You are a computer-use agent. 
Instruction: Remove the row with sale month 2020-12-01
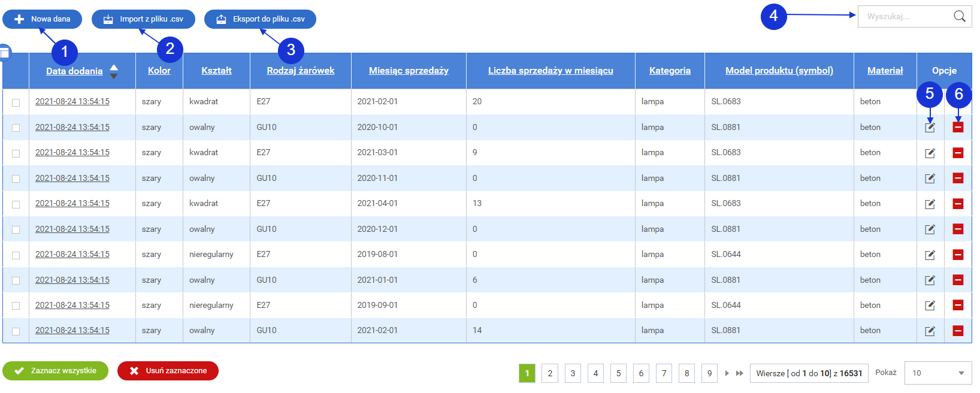(x=958, y=229)
